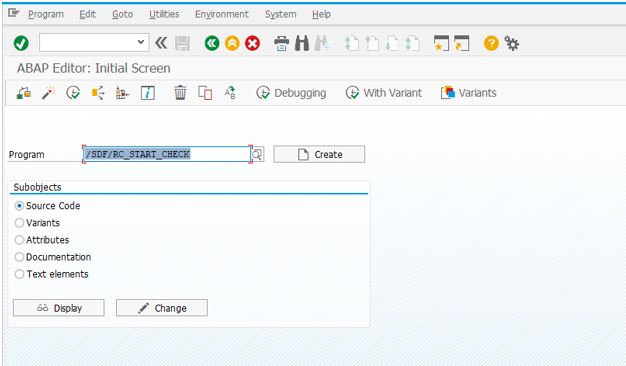
Task: Open the Program search help icon
Action: coord(258,154)
